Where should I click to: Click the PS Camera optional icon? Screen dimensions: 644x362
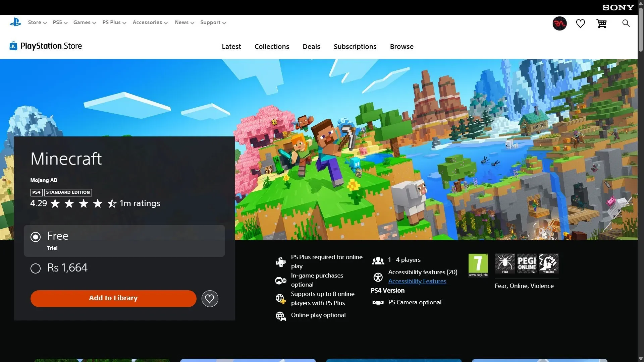point(378,303)
